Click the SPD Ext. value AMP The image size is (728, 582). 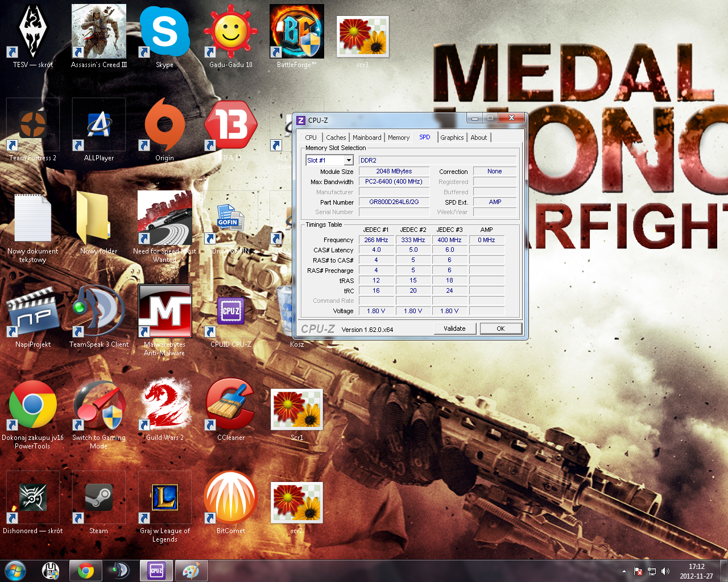pos(495,202)
